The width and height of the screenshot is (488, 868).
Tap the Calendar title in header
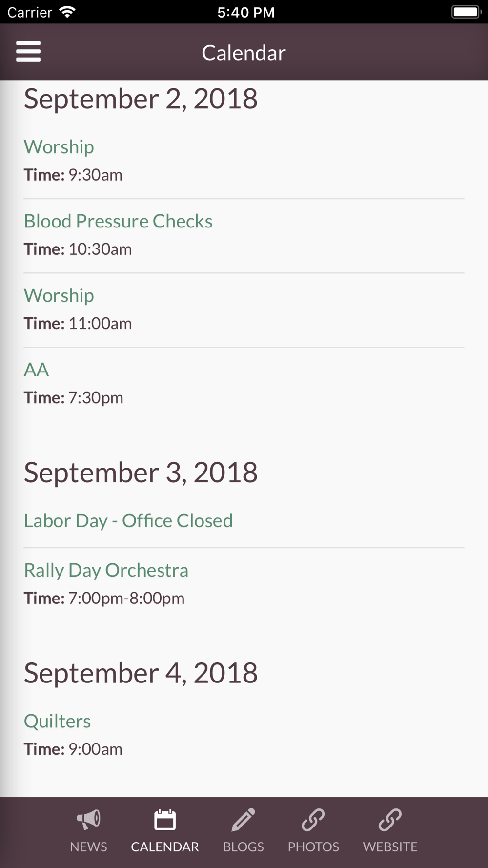pyautogui.click(x=244, y=53)
